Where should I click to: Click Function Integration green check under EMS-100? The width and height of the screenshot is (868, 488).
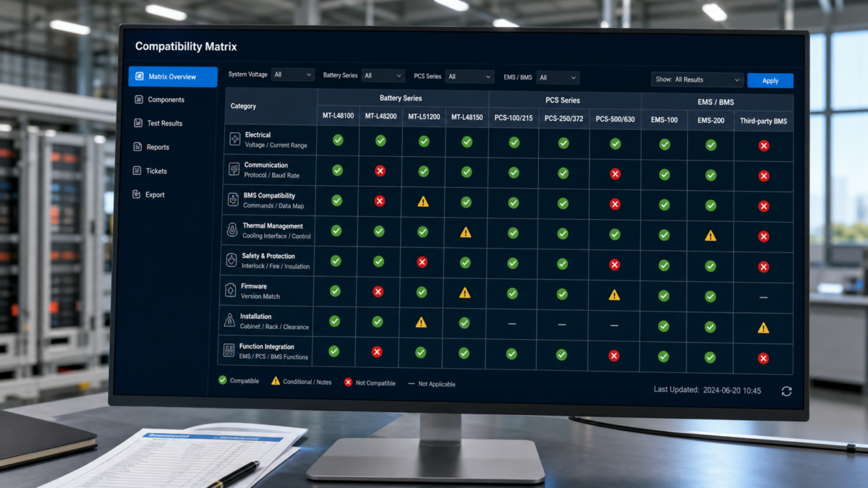click(663, 356)
